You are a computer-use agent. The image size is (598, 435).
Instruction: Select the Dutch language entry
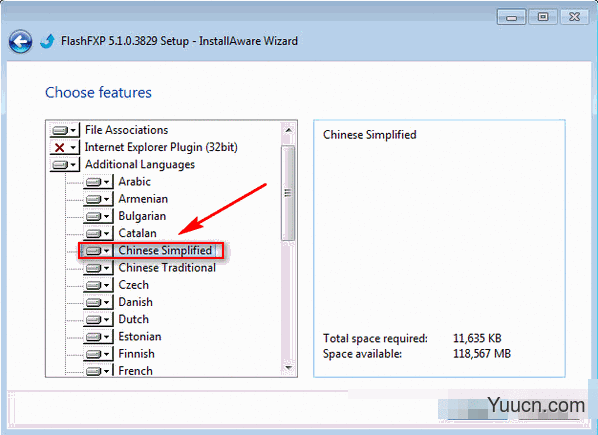(x=133, y=319)
